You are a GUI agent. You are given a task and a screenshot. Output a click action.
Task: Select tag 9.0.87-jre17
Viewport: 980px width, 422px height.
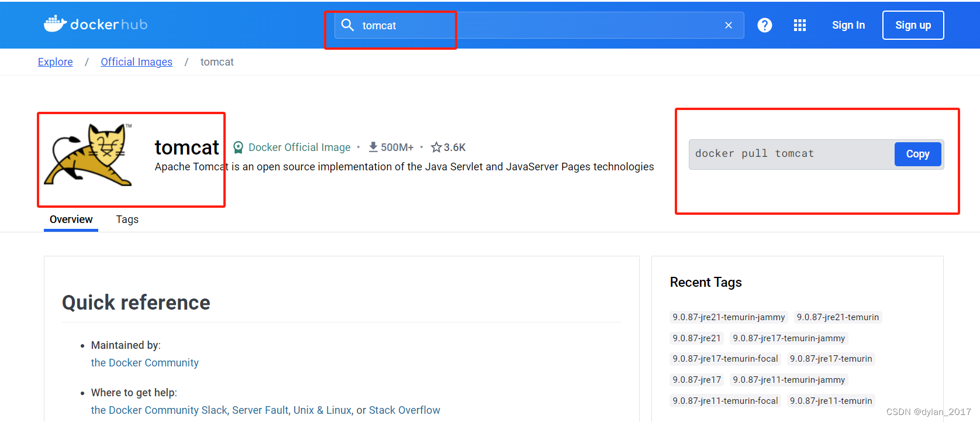pos(697,380)
